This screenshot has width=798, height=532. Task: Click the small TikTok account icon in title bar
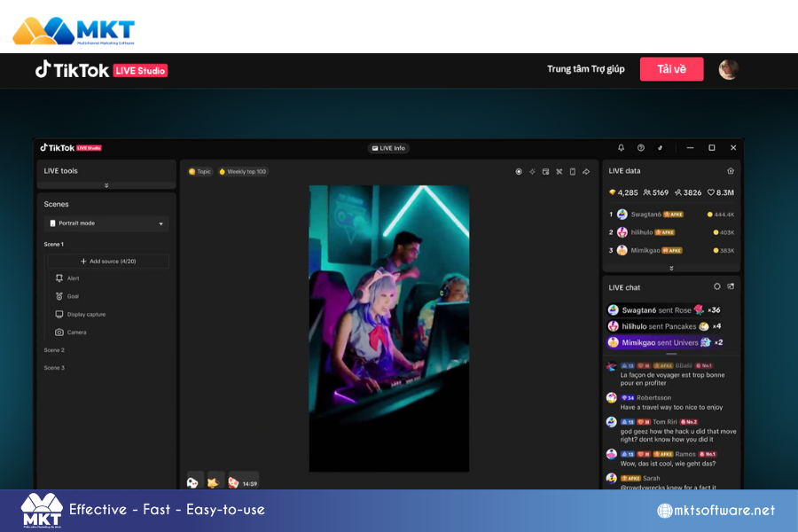tap(660, 148)
